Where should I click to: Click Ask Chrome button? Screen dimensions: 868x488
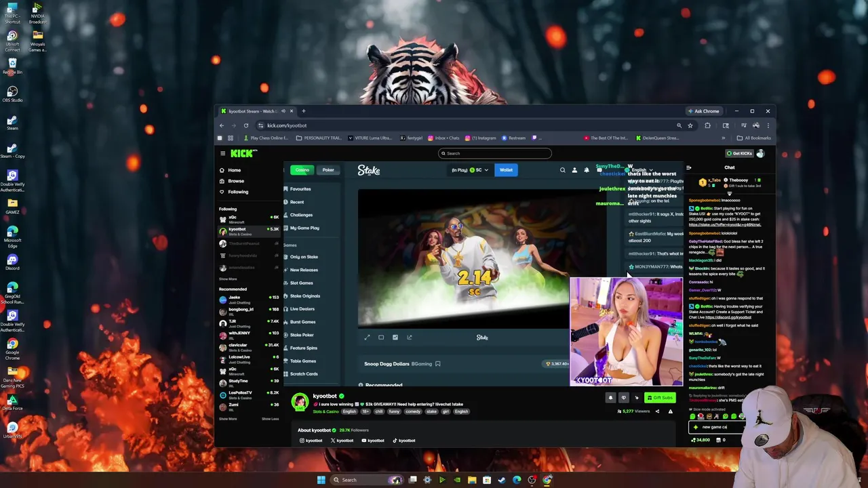pos(703,111)
